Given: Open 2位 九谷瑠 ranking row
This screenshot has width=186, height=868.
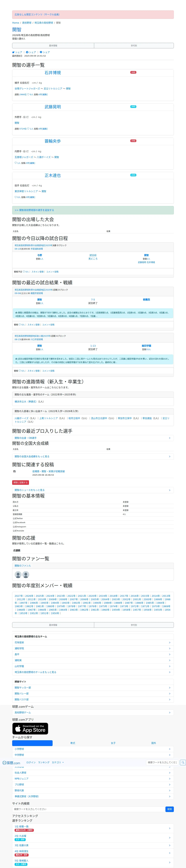Looking at the screenshot, I should click(x=93, y=838).
